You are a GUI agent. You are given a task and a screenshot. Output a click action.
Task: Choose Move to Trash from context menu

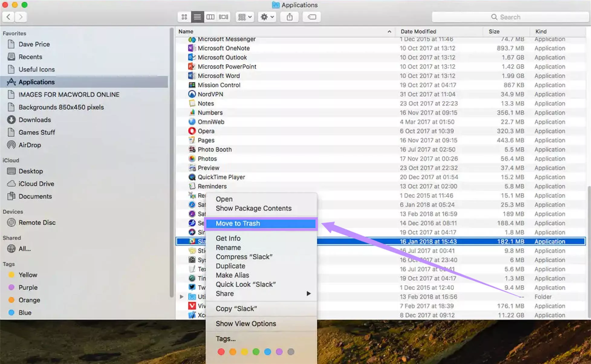pyautogui.click(x=238, y=223)
